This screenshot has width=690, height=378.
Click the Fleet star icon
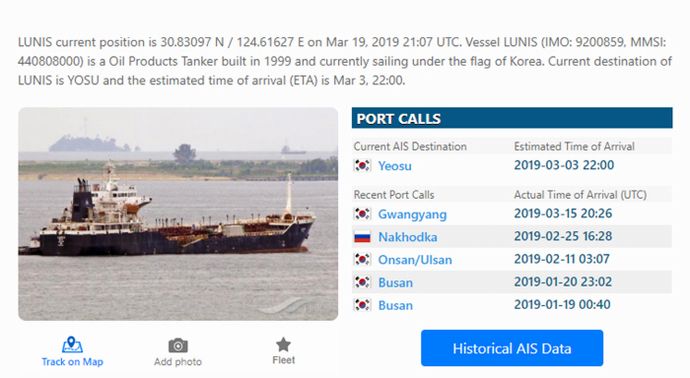(283, 344)
